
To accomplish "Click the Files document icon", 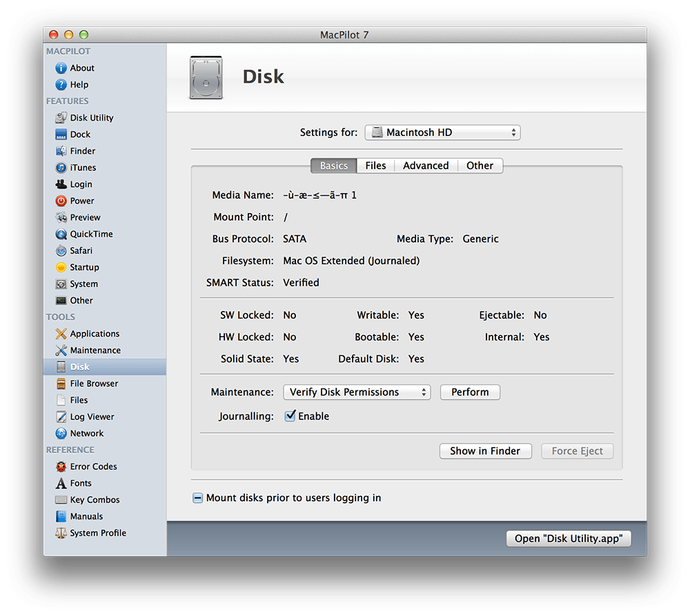I will (61, 400).
